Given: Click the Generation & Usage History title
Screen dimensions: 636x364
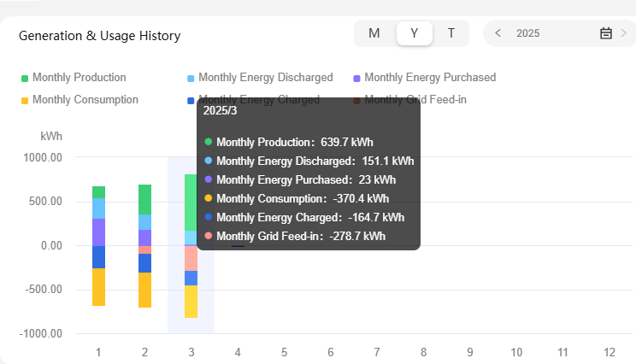Looking at the screenshot, I should pos(99,36).
